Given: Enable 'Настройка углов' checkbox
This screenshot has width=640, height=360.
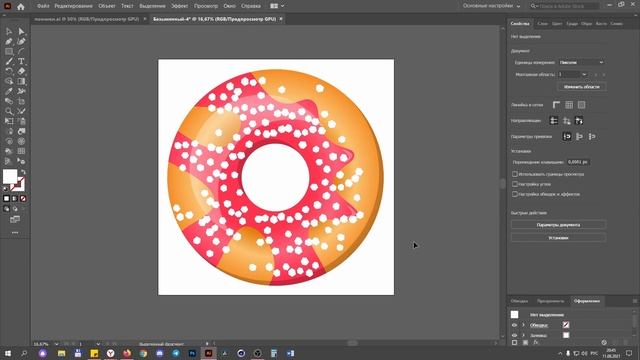Looking at the screenshot, I should tap(515, 184).
